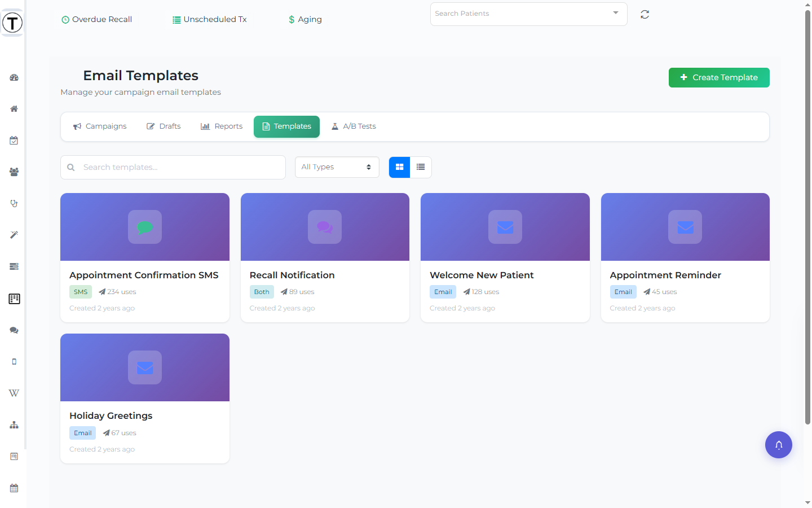Open the Aging link
The width and height of the screenshot is (812, 508).
click(305, 19)
